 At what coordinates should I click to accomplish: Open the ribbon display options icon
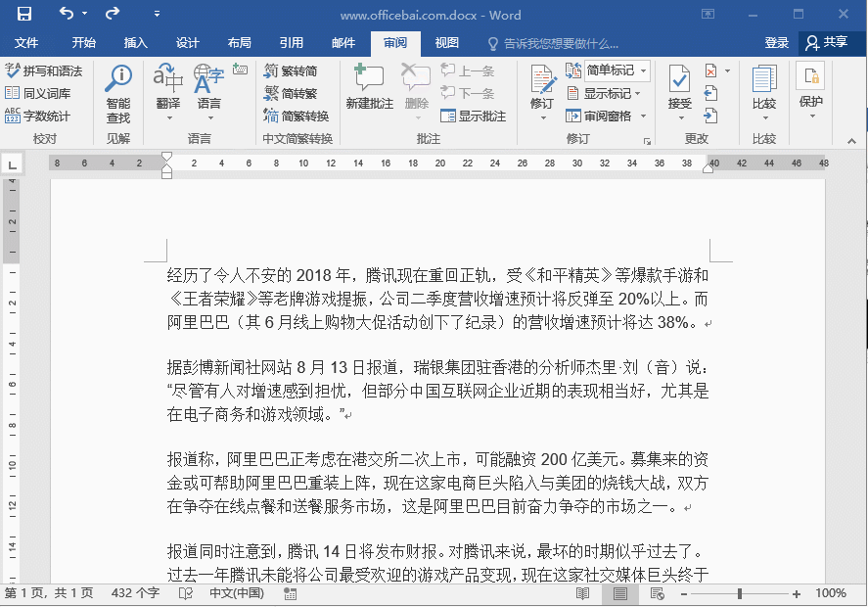(708, 14)
